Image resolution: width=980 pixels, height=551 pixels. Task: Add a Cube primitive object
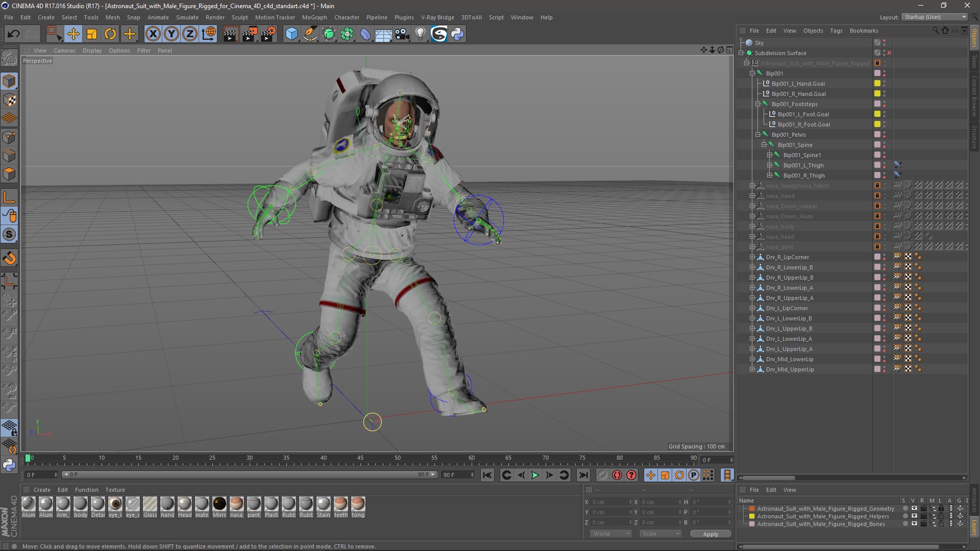291,34
